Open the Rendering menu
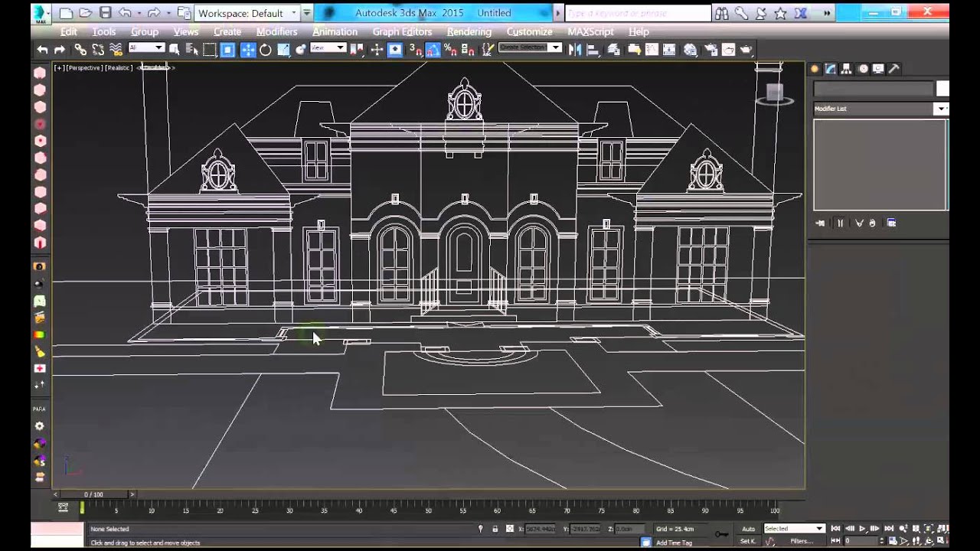This screenshot has height=551, width=980. tap(469, 31)
